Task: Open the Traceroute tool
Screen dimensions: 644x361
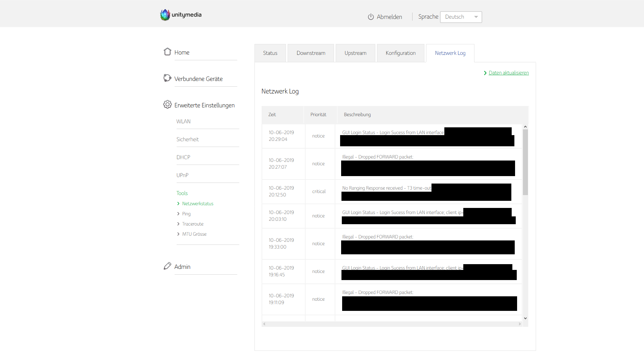Action: point(193,224)
